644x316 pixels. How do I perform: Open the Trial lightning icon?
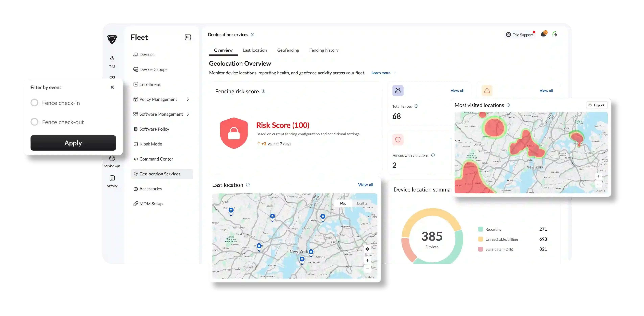click(112, 59)
